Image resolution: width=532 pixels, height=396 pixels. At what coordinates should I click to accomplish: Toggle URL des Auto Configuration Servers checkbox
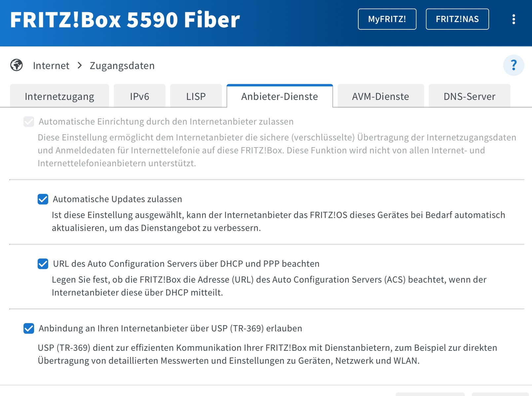(43, 264)
